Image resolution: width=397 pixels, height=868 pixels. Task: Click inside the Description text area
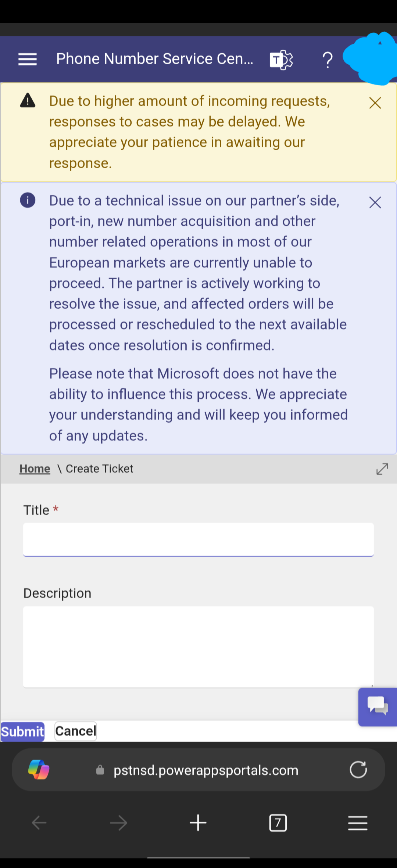click(x=198, y=647)
